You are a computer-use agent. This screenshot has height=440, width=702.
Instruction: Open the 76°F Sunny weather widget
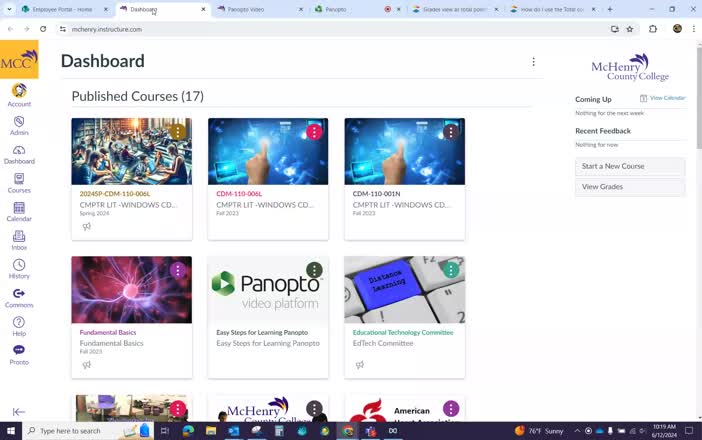(539, 431)
